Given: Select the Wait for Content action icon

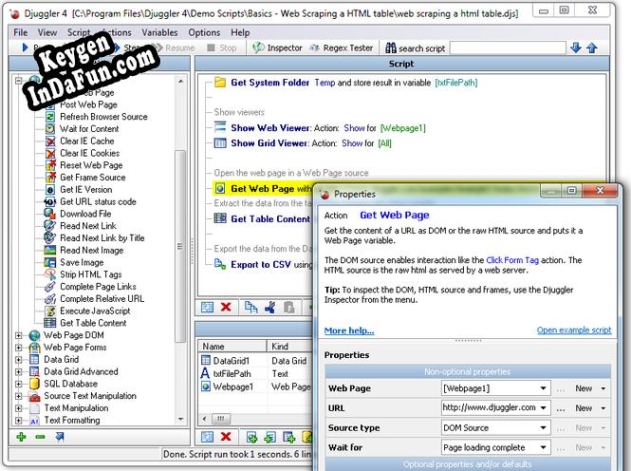Looking at the screenshot, I should click(50, 129).
